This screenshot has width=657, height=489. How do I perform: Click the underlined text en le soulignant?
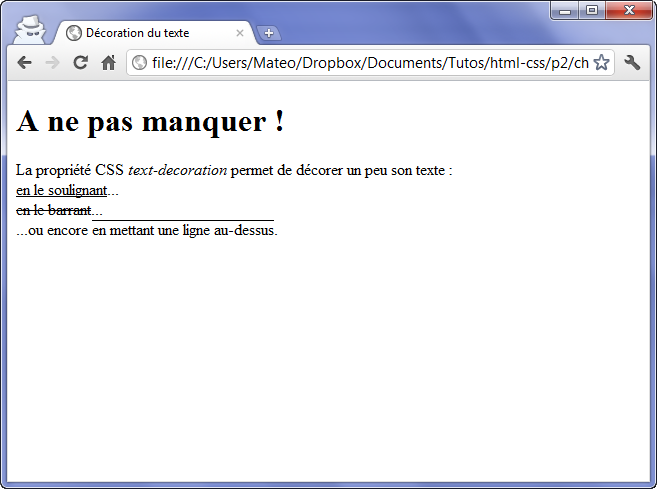point(62,190)
